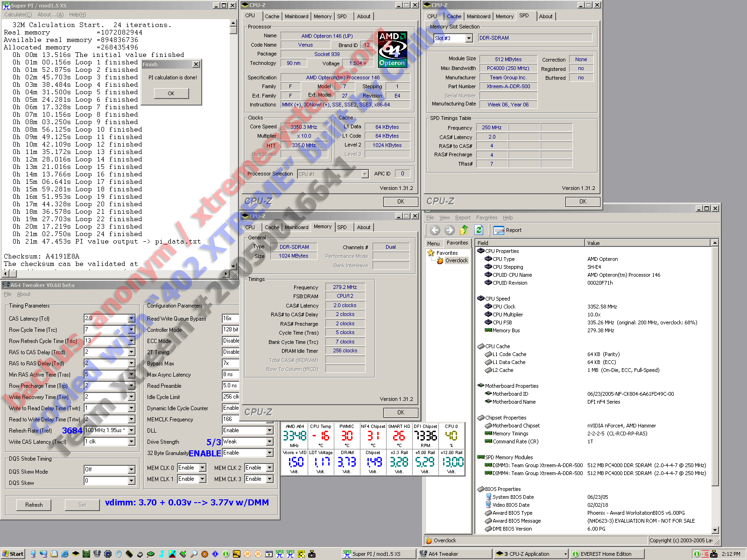Click the SPD Memory Modules icon in EVEREST
747x560 pixels.
[x=481, y=457]
